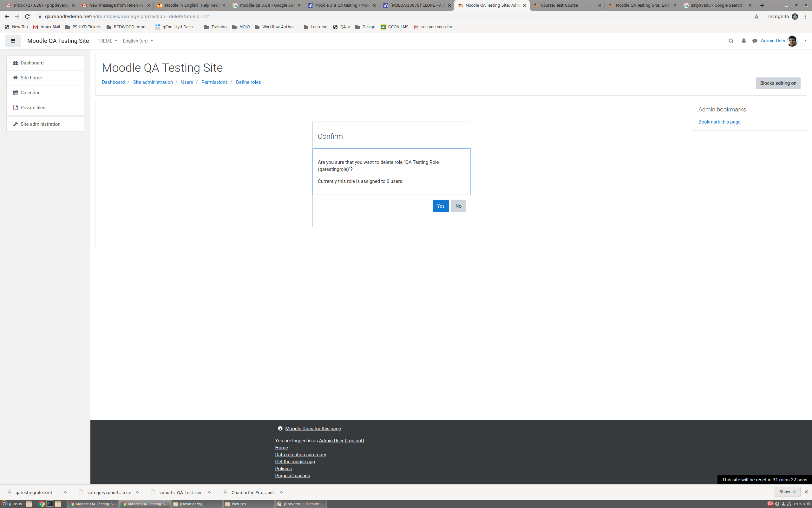Open Calendar in the side navigation

(45, 93)
